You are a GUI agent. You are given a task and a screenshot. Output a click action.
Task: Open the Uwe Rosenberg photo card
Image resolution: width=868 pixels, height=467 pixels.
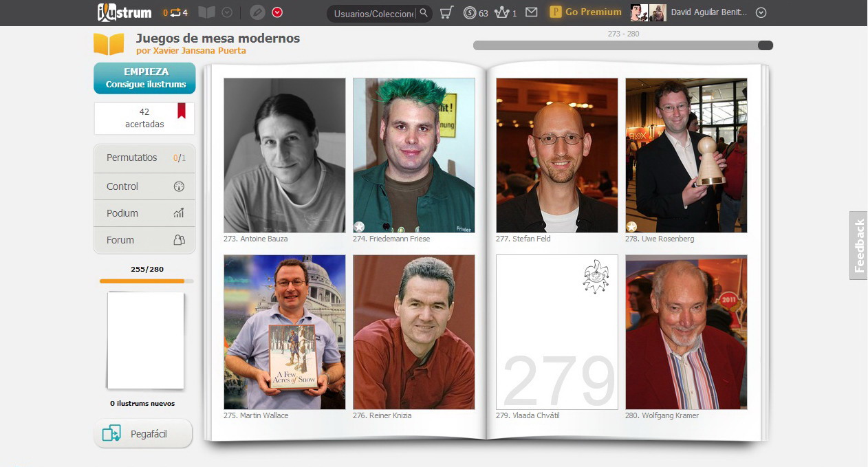(x=686, y=155)
